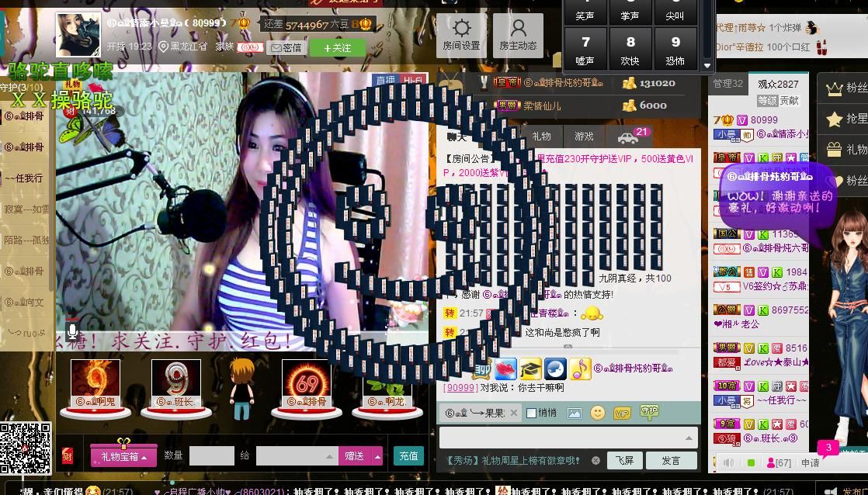Enable the 悄悄 whisper checkbox

pyautogui.click(x=532, y=413)
